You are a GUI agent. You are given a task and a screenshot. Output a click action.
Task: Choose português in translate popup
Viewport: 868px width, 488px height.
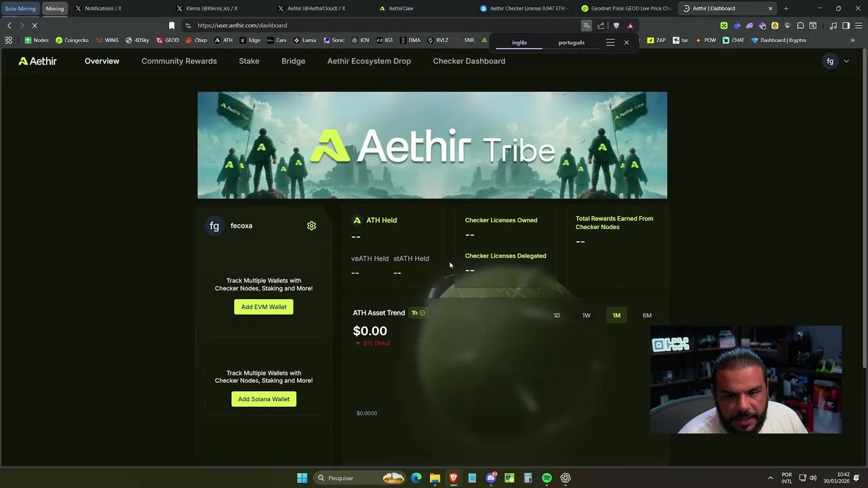pos(572,43)
